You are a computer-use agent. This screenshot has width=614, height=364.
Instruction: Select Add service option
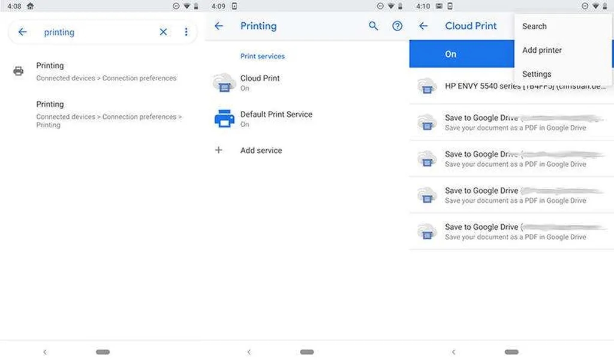(261, 151)
